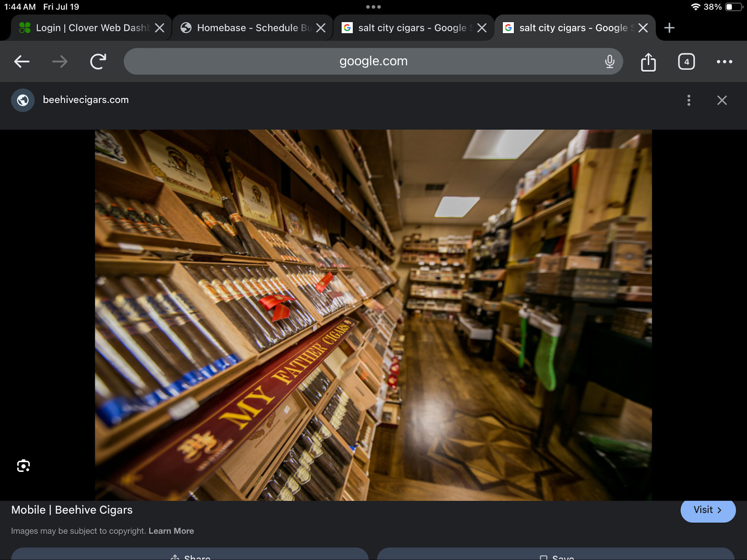This screenshot has height=560, width=747.
Task: Tap the forward navigation arrow
Action: pos(60,62)
